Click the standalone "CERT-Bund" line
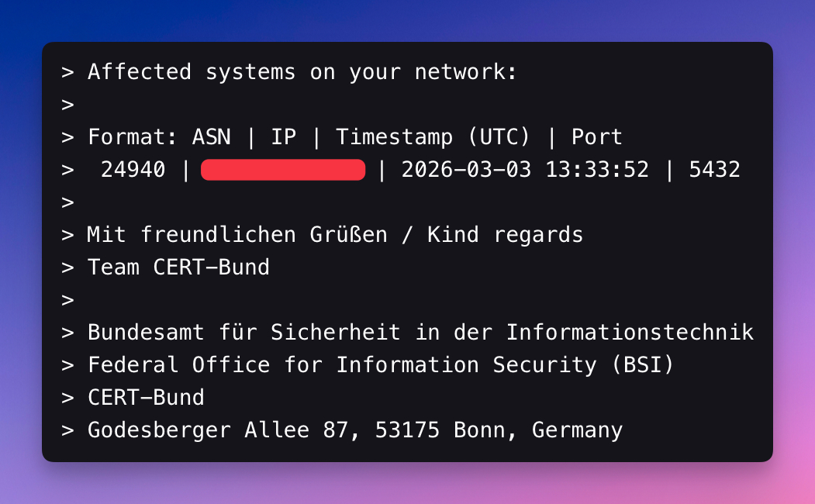Screen dimensions: 815x504 [146, 398]
